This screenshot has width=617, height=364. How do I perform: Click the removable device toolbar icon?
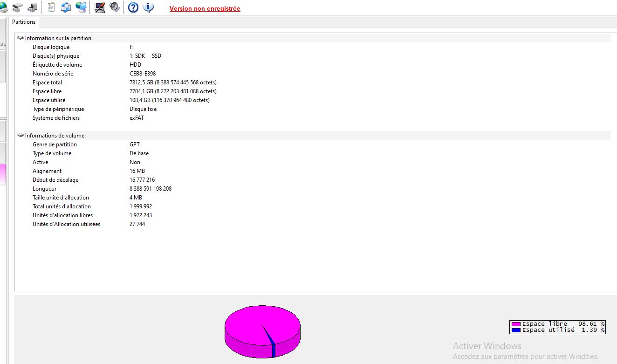point(33,7)
